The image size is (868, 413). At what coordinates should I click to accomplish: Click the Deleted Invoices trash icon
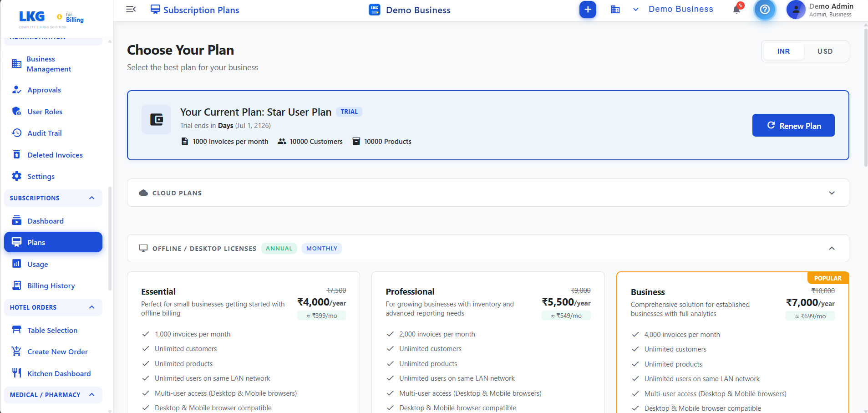coord(17,154)
